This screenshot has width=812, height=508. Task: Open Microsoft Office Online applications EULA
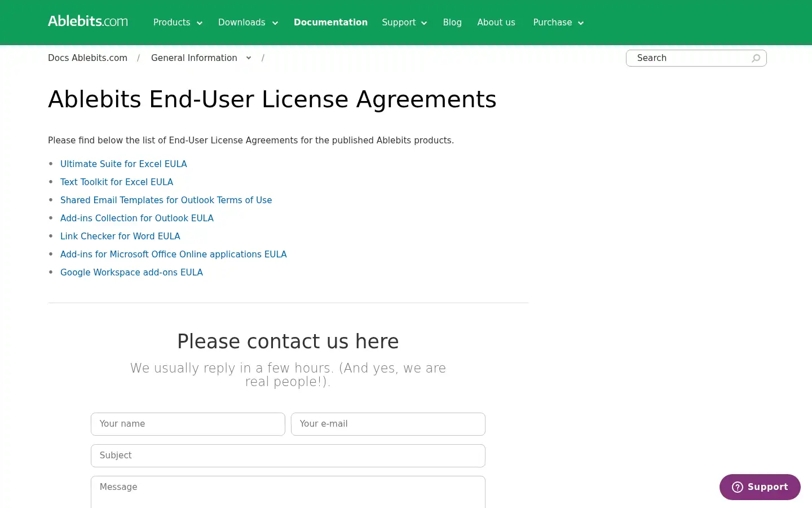click(174, 255)
